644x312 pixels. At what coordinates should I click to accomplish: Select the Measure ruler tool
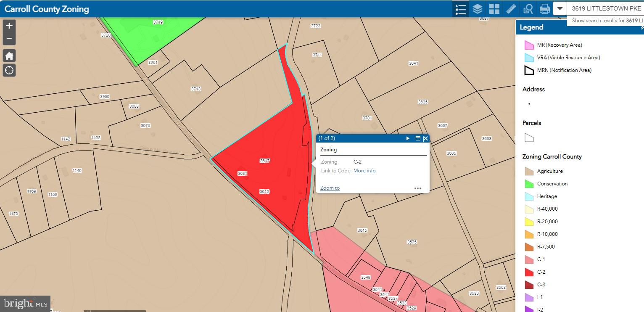[x=511, y=9]
